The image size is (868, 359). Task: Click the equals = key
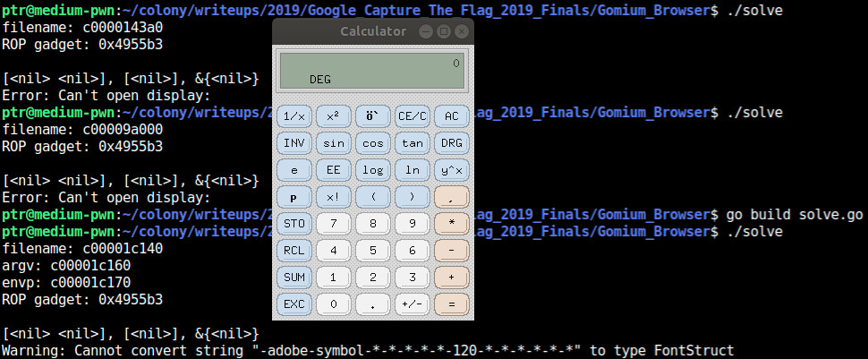tap(452, 304)
